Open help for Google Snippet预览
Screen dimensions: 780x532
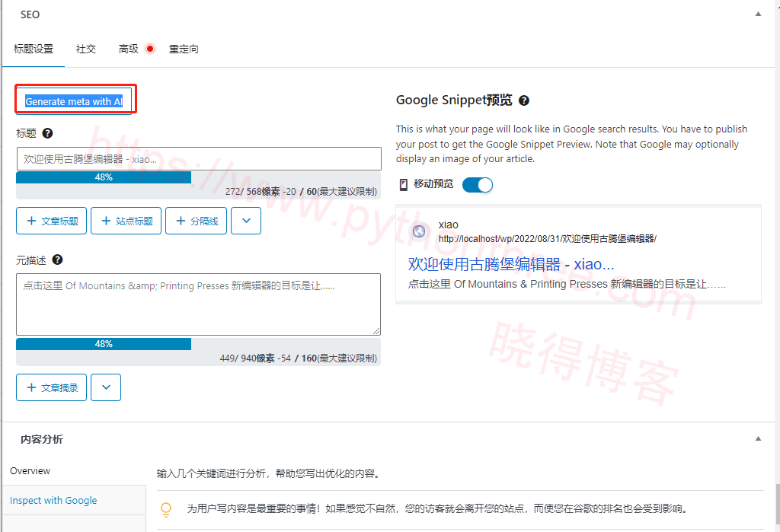tap(524, 100)
